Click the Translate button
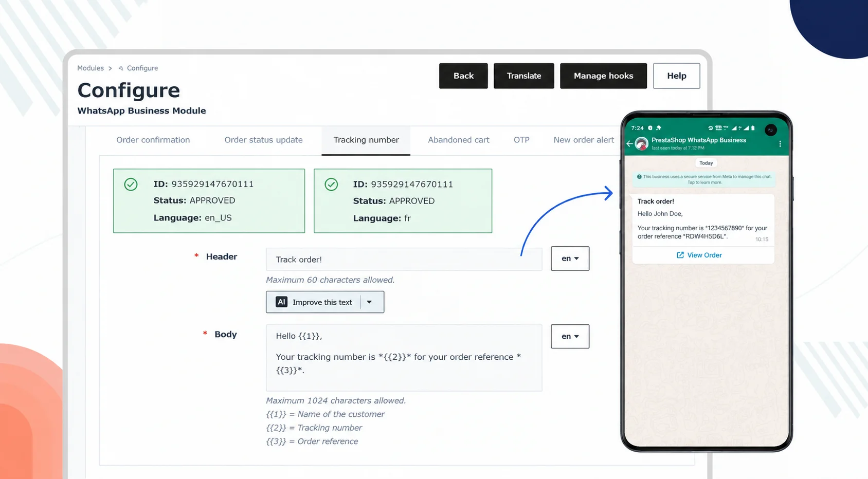Image resolution: width=868 pixels, height=479 pixels. [524, 76]
